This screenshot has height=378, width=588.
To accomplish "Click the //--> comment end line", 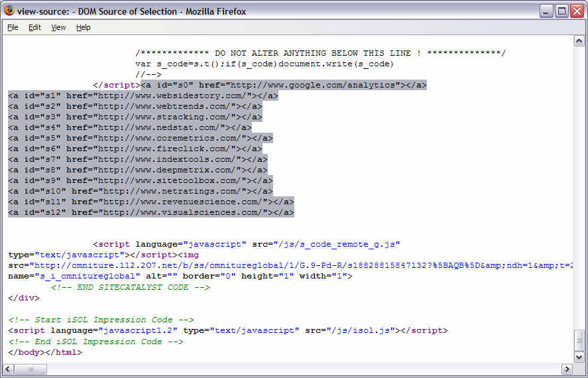I will point(148,75).
